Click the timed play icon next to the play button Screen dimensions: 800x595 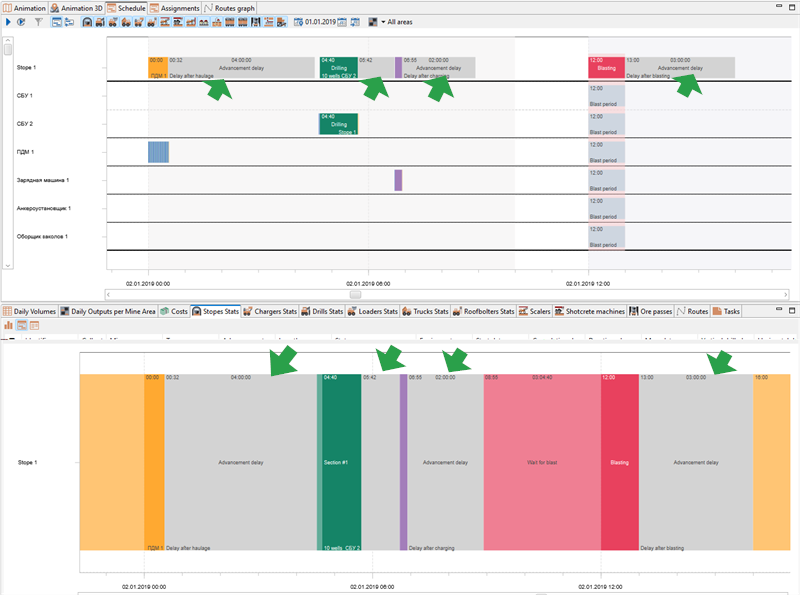(x=21, y=22)
